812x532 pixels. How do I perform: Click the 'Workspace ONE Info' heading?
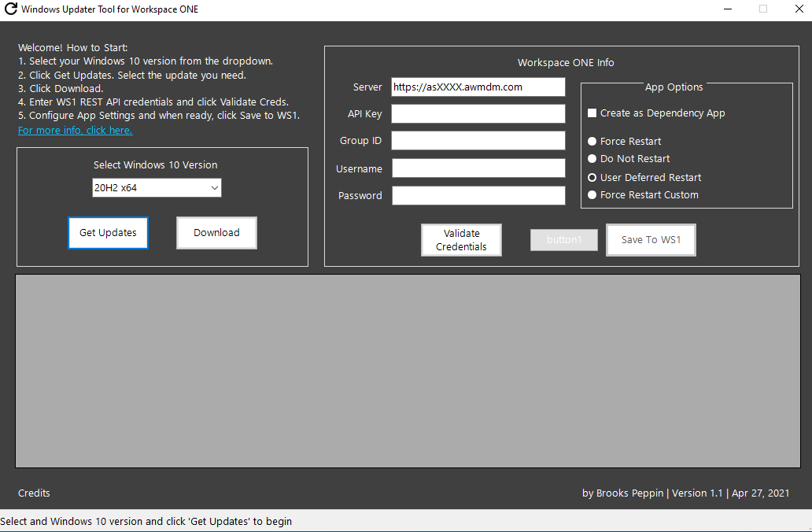pyautogui.click(x=566, y=63)
